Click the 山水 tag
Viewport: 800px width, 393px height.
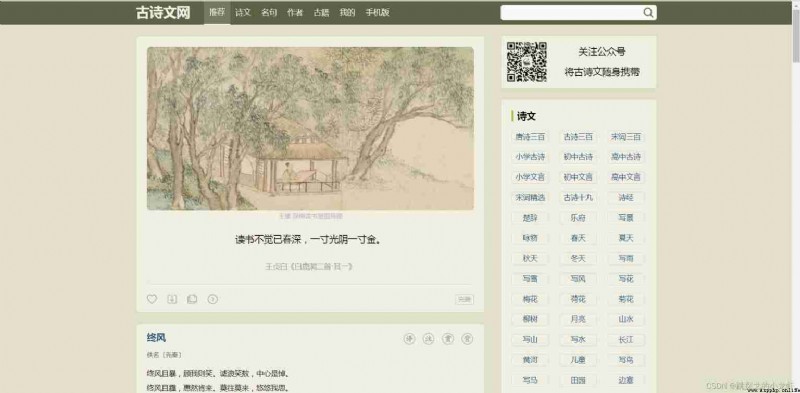[626, 319]
